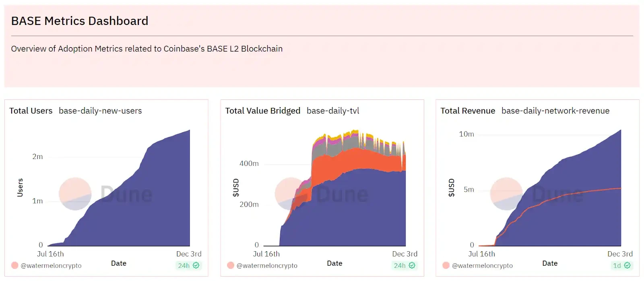The image size is (644, 281).
Task: Click the avatar icon beside @watermeloncrypto under Total Users
Action: (x=14, y=265)
